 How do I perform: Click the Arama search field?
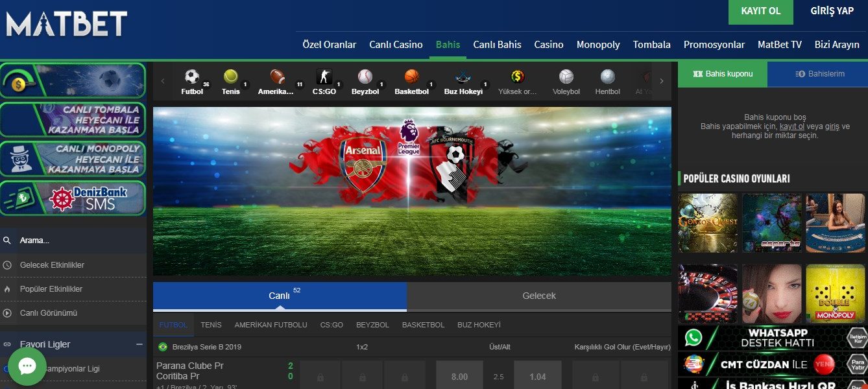pos(73,241)
